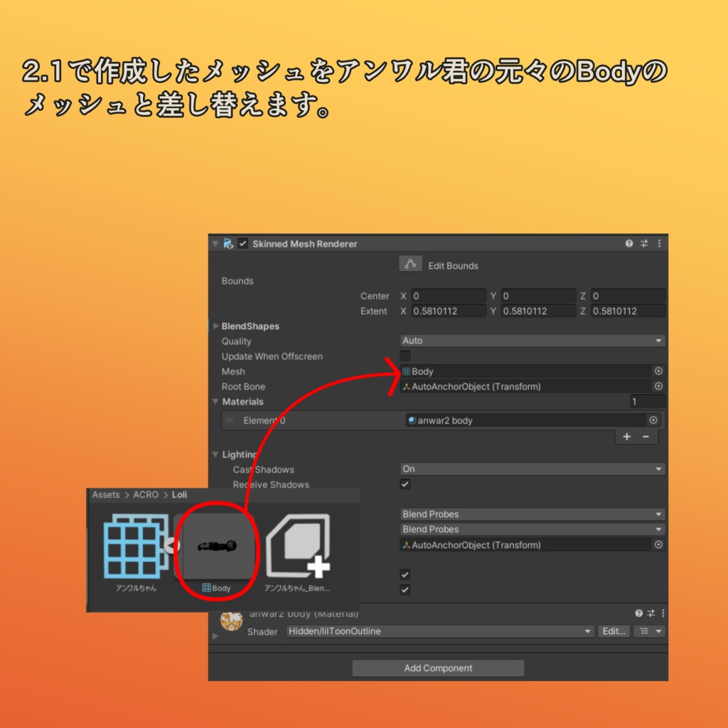Click the Update When Offscreen label
Image resolution: width=728 pixels, height=728 pixels.
(272, 356)
